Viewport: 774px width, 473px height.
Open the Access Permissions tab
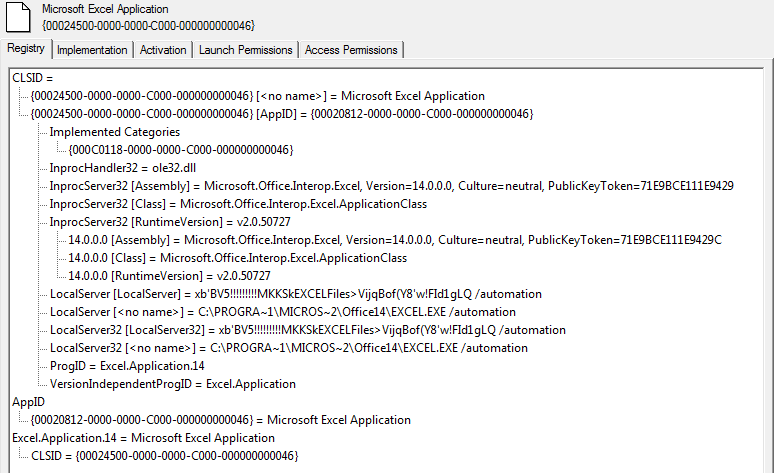point(351,50)
